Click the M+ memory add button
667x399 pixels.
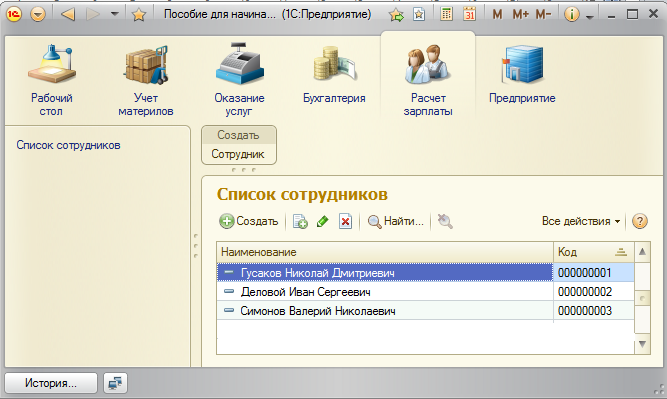(520, 14)
